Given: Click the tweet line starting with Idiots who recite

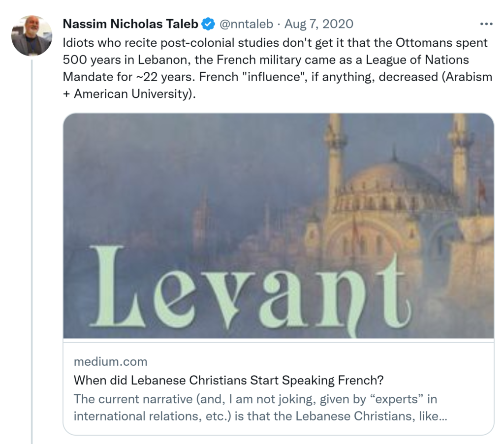Looking at the screenshot, I should (x=275, y=42).
